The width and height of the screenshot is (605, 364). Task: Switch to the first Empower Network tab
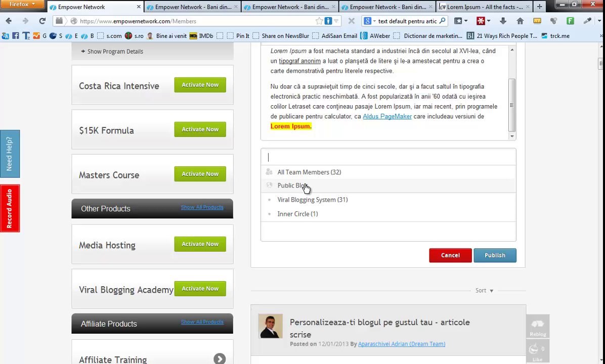tap(95, 7)
